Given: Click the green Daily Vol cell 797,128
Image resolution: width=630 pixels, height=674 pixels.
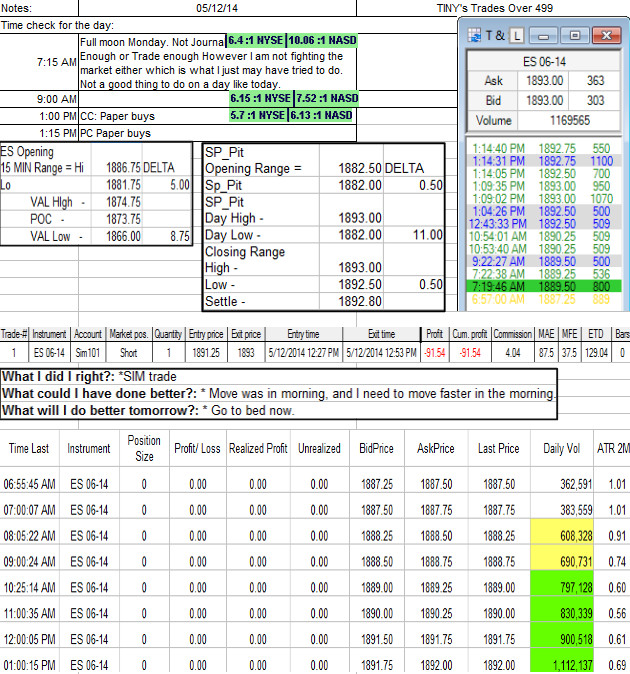Looking at the screenshot, I should [x=562, y=583].
